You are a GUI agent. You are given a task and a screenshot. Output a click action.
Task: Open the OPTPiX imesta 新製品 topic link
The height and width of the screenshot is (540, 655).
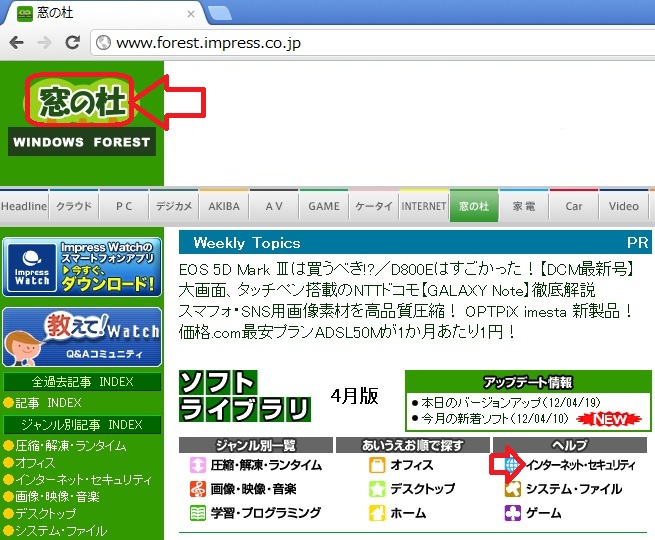tap(406, 311)
